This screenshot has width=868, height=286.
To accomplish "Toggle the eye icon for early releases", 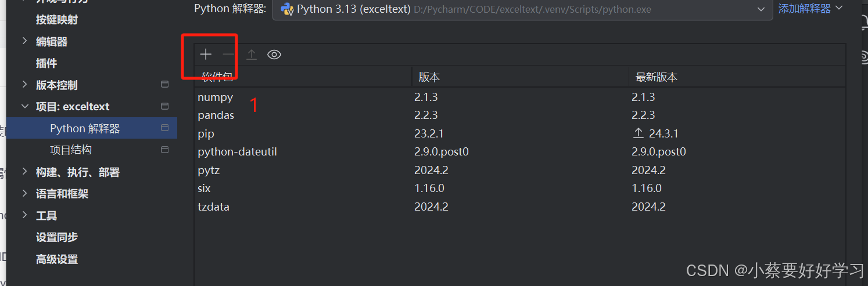I will coord(274,55).
